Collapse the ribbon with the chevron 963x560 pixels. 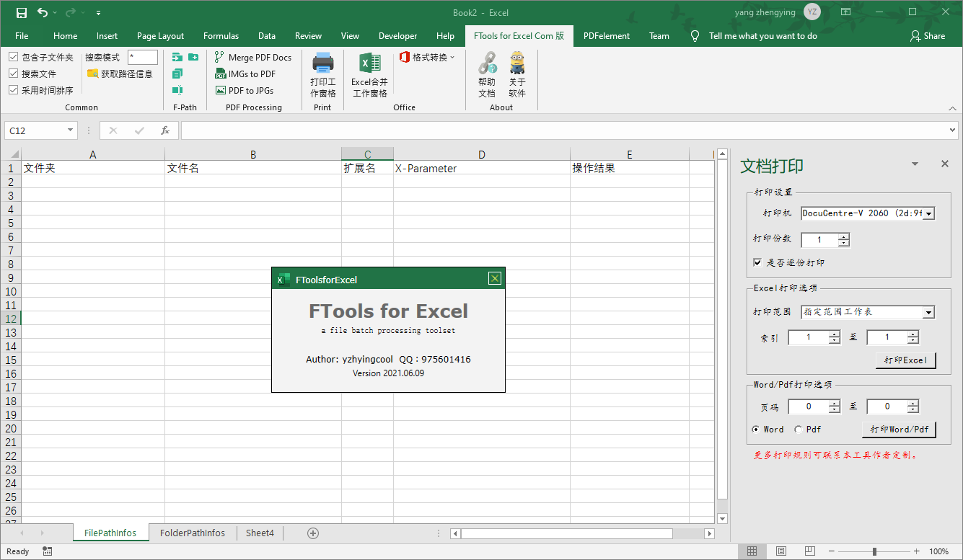[952, 108]
